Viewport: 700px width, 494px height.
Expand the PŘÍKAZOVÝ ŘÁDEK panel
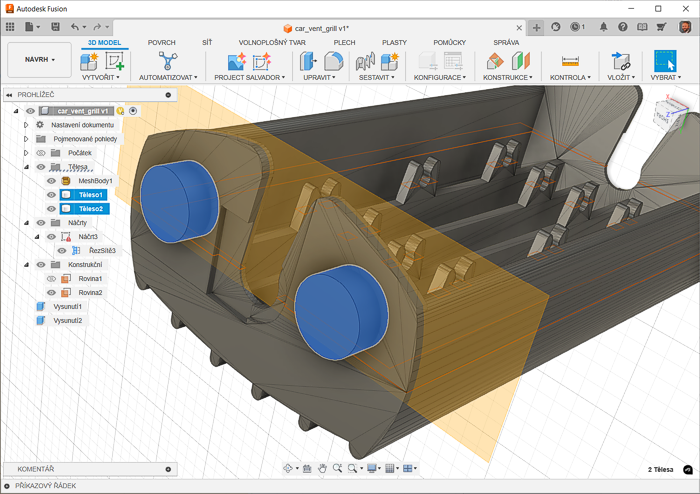pyautogui.click(x=7, y=486)
